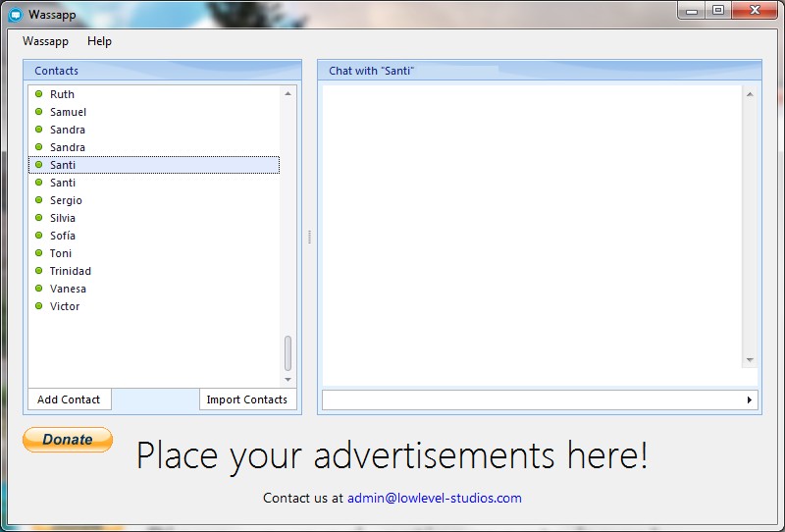
Task: Open the admin@lowlevel-studios.com email link
Action: pyautogui.click(x=434, y=499)
